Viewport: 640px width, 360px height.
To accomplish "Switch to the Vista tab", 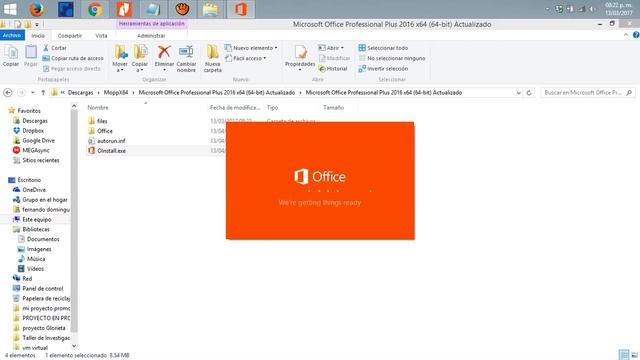I will tap(101, 36).
